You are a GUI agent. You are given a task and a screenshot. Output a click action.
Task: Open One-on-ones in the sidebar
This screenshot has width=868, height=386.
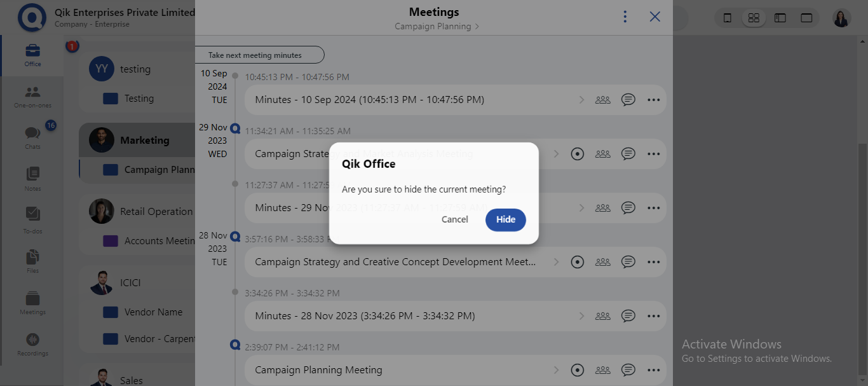coord(32,96)
